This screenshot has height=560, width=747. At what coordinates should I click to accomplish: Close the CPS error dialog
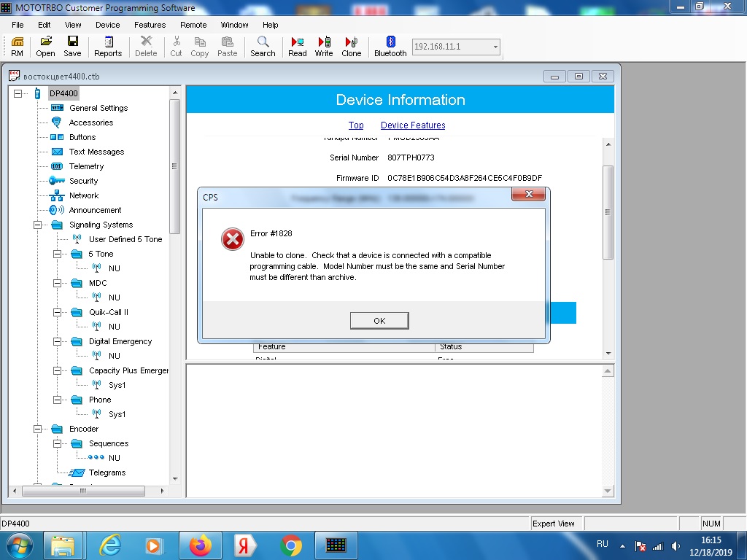click(x=528, y=194)
